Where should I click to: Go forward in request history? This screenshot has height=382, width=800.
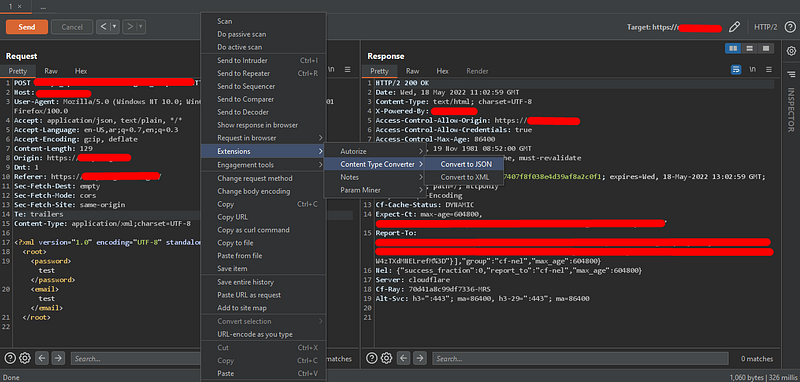pyautogui.click(x=131, y=27)
